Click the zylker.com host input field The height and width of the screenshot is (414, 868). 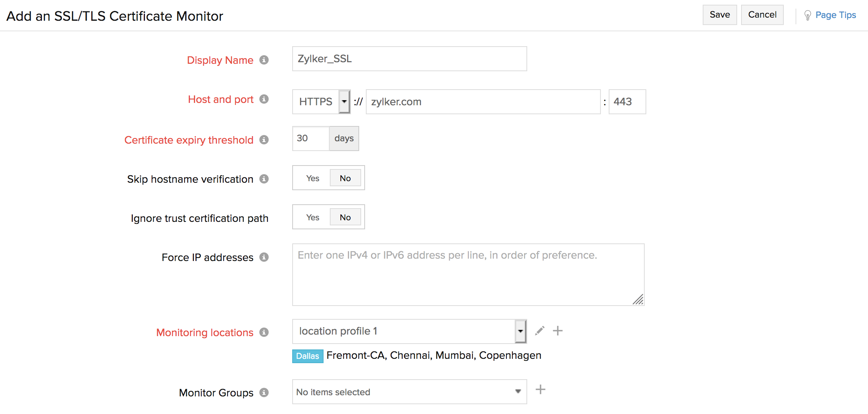(x=483, y=102)
